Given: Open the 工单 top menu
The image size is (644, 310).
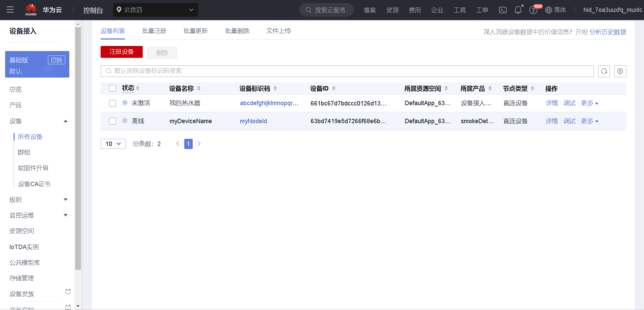Looking at the screenshot, I should 482,10.
